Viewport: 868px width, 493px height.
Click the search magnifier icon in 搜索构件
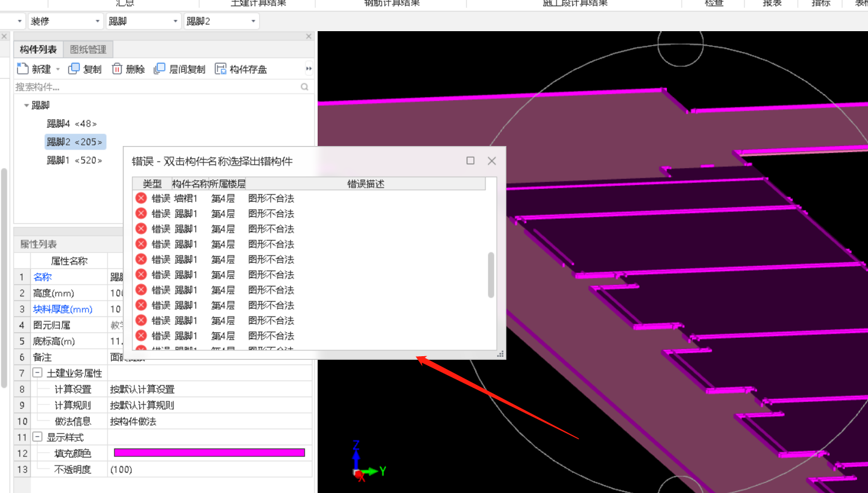pos(305,87)
